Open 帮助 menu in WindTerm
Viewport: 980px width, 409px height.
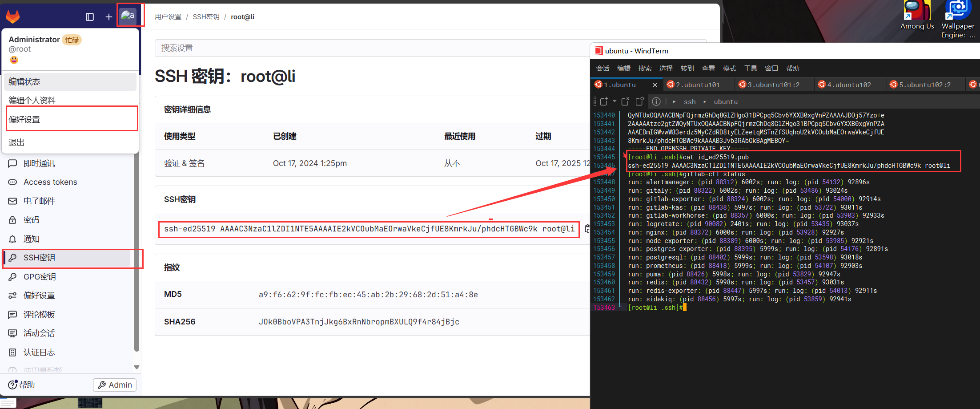point(793,68)
